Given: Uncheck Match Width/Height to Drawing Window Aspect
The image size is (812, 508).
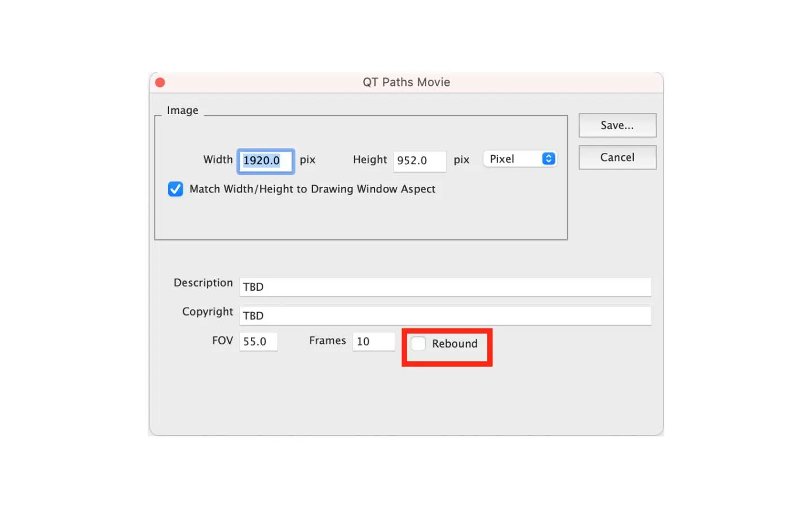Looking at the screenshot, I should [x=175, y=189].
